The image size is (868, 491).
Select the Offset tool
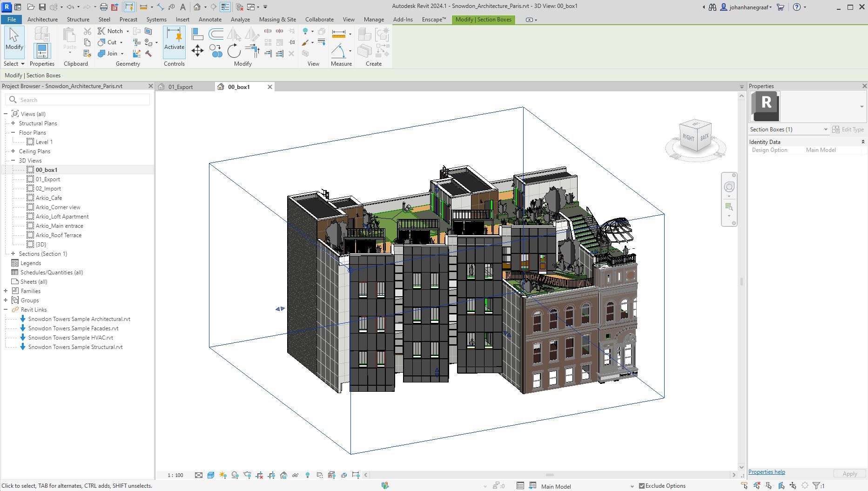click(x=215, y=34)
